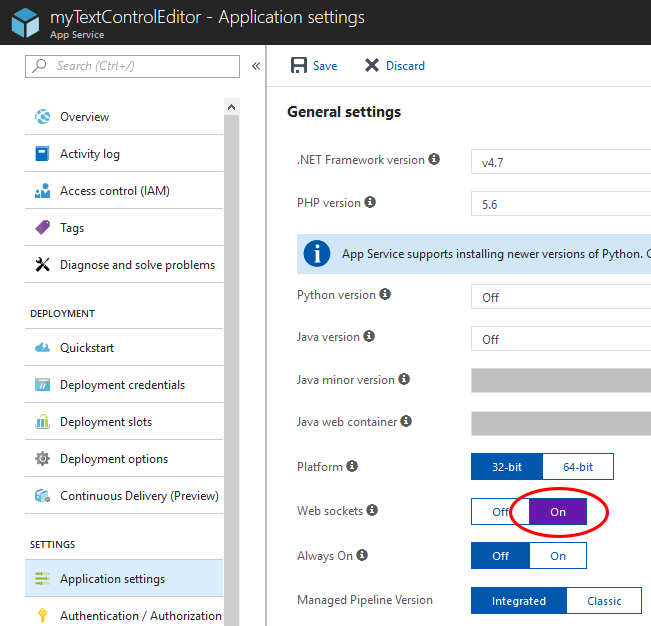Set Always On to Off
The width and height of the screenshot is (651, 626).
click(x=500, y=555)
